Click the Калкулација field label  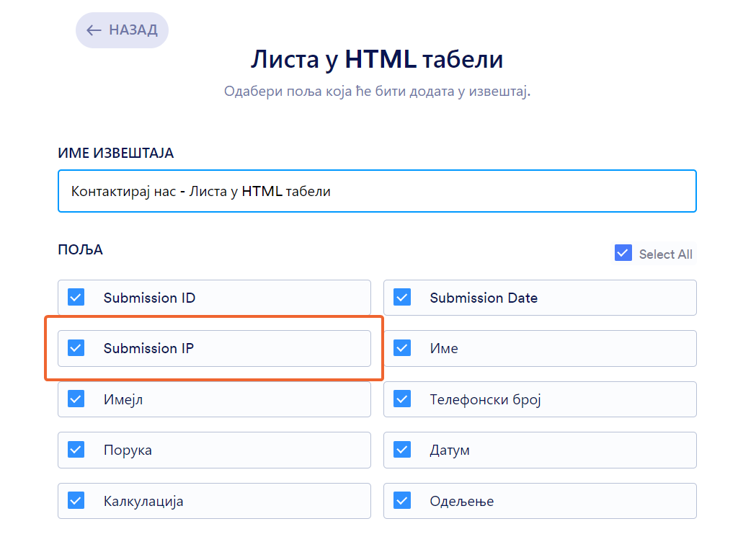[143, 501]
